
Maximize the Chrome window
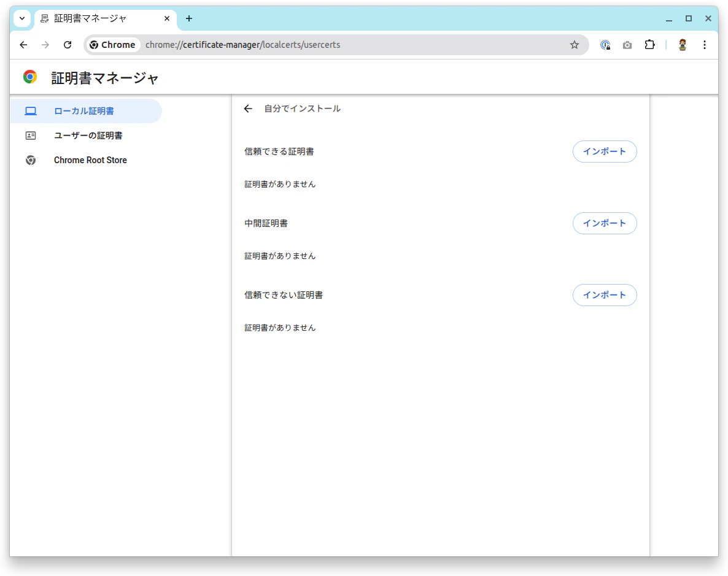pos(689,18)
